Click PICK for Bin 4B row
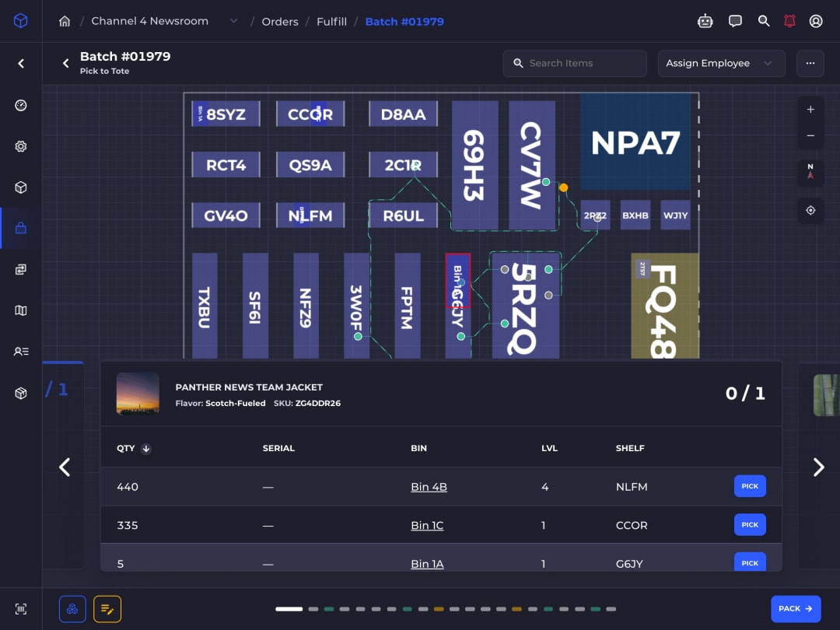 pos(750,486)
